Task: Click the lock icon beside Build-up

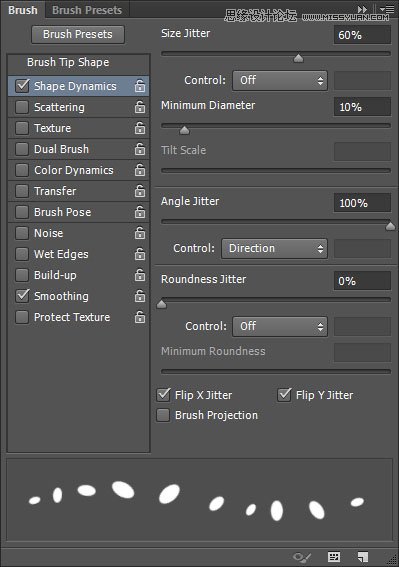Action: (x=140, y=275)
